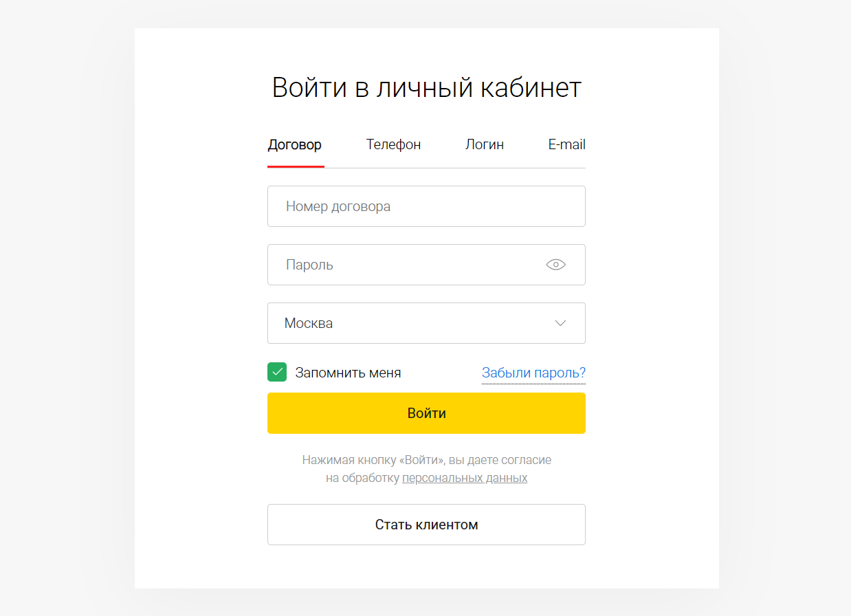
Task: Open the персональных данных link
Action: coord(465,478)
